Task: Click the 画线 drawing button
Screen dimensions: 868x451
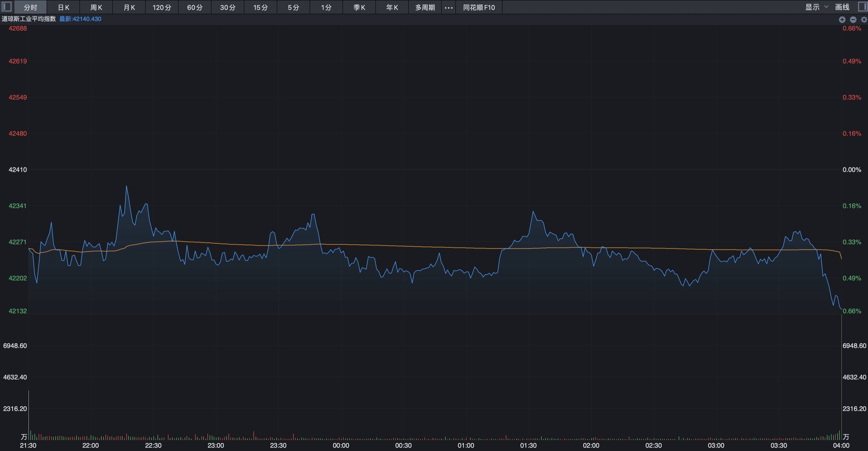Action: [842, 7]
